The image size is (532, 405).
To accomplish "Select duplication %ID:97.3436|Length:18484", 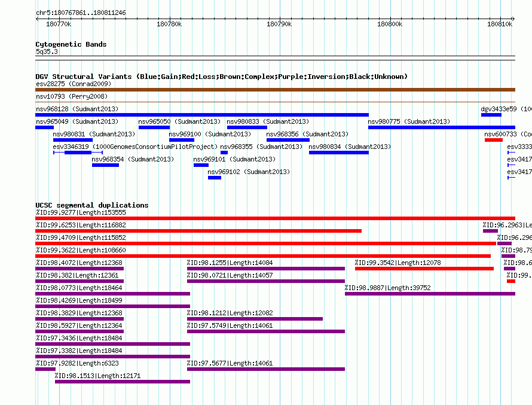I will pyautogui.click(x=112, y=344).
